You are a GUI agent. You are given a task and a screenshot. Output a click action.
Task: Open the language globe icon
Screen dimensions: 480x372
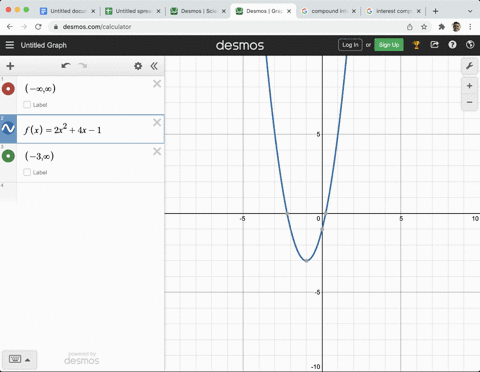coord(470,45)
